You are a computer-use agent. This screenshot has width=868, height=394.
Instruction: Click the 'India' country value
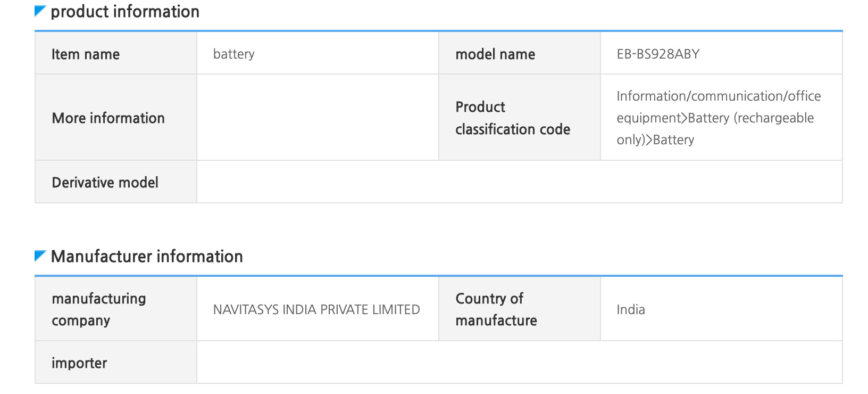coord(631,310)
